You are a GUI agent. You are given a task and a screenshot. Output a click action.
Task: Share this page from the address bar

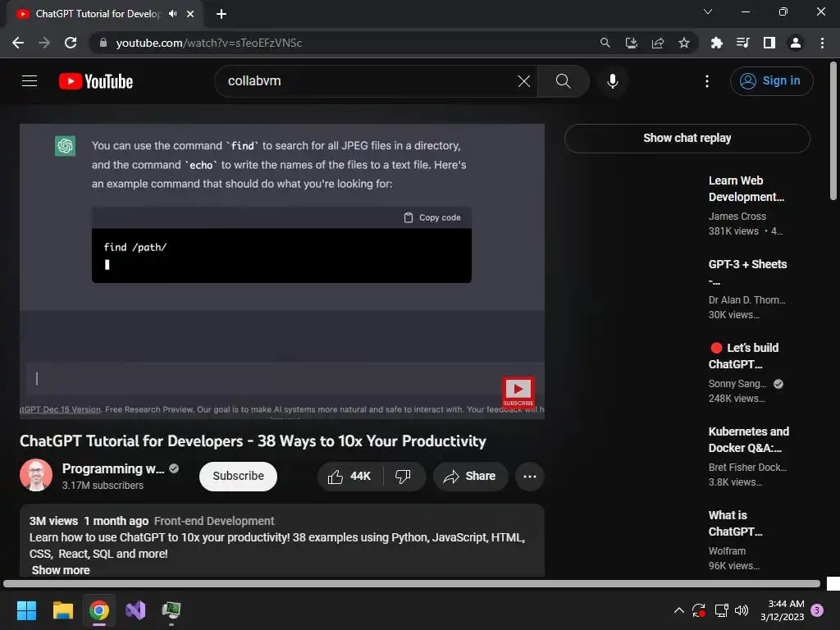(x=658, y=43)
